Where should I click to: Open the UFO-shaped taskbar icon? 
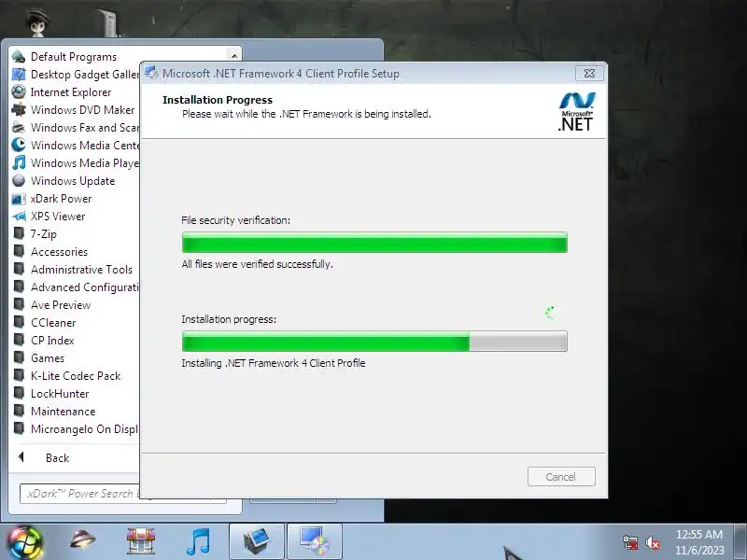82,541
